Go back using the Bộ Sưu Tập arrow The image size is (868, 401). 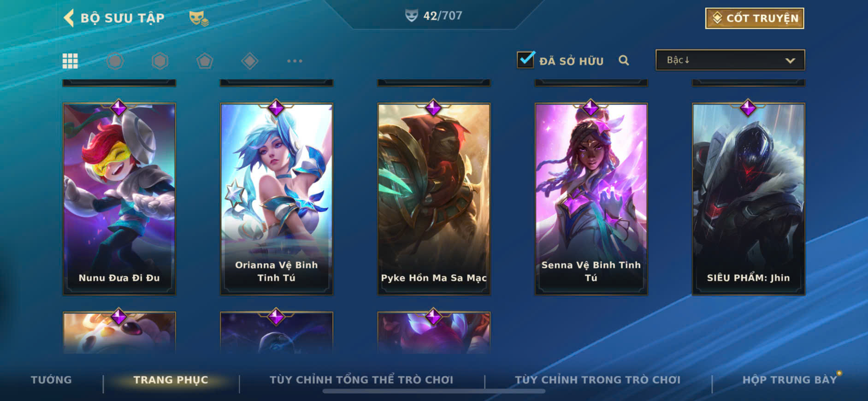pyautogui.click(x=69, y=18)
